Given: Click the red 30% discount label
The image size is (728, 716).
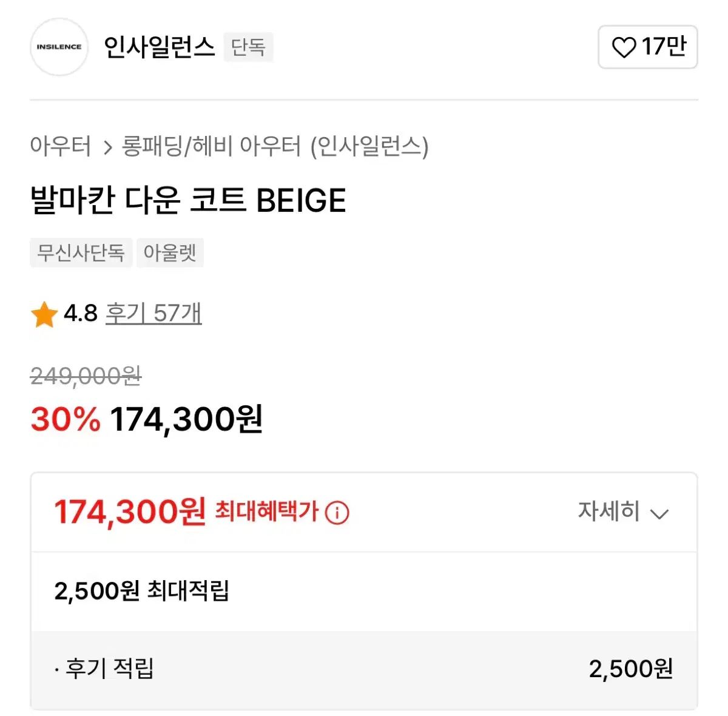Looking at the screenshot, I should (x=65, y=419).
